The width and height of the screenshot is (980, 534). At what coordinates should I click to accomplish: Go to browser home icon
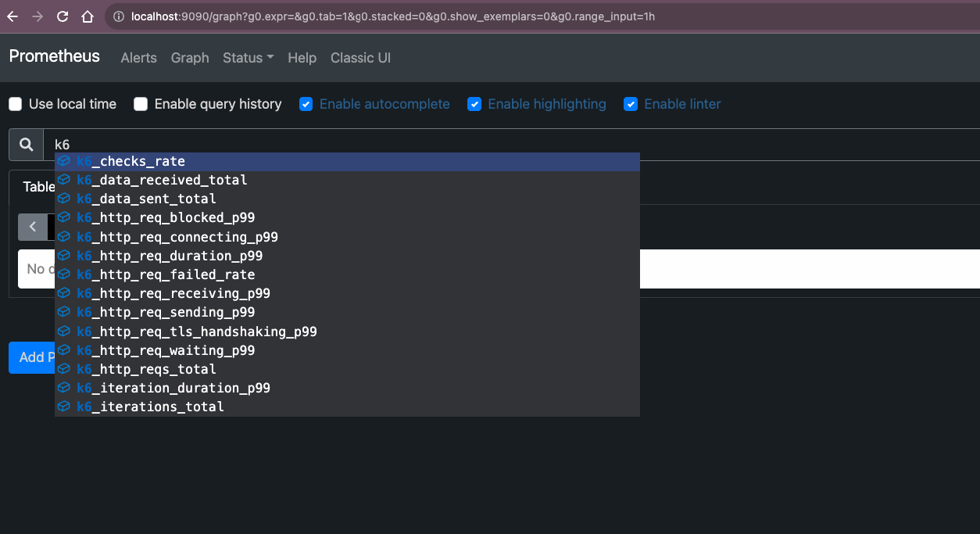pyautogui.click(x=88, y=16)
